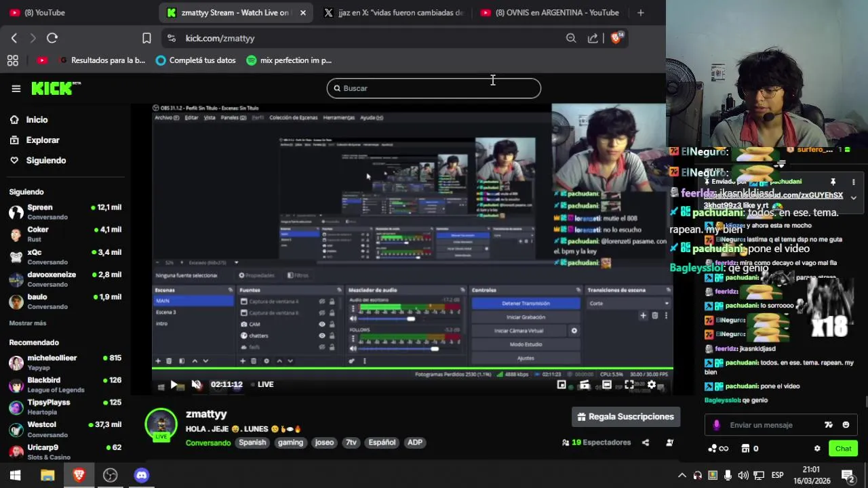The height and width of the screenshot is (488, 868).
Task: Open 'mix perfection im p...' bookmark
Action: [289, 60]
